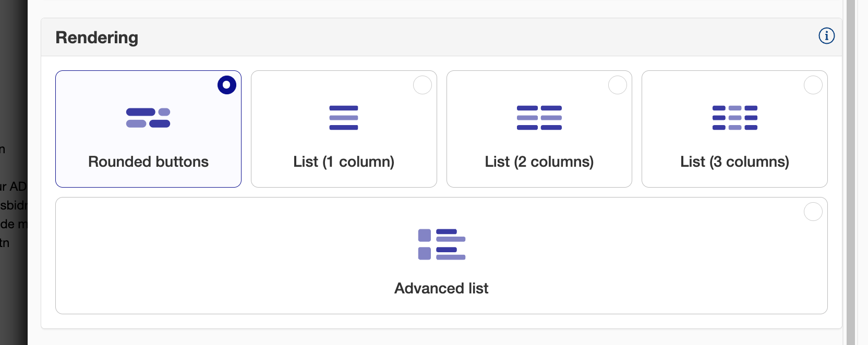Click the "Rounded buttons" label
Screen dimensions: 868x345
[x=148, y=162]
